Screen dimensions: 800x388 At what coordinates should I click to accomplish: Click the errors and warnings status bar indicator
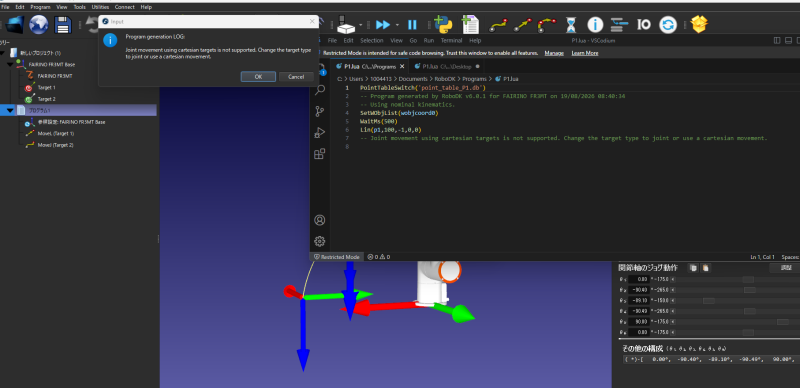379,257
